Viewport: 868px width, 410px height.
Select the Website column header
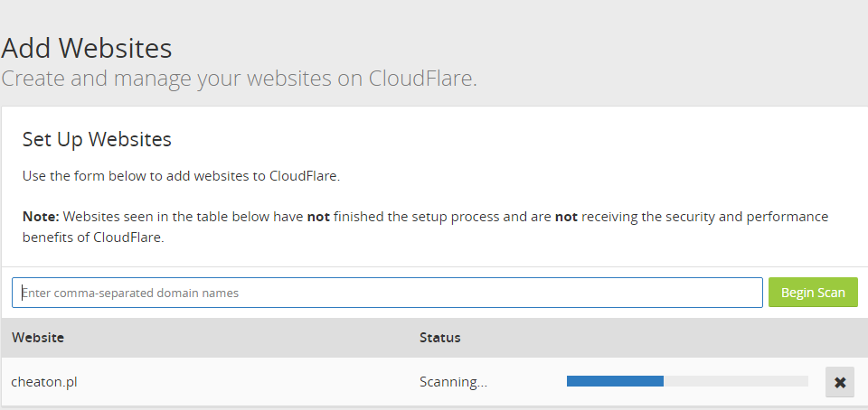37,338
